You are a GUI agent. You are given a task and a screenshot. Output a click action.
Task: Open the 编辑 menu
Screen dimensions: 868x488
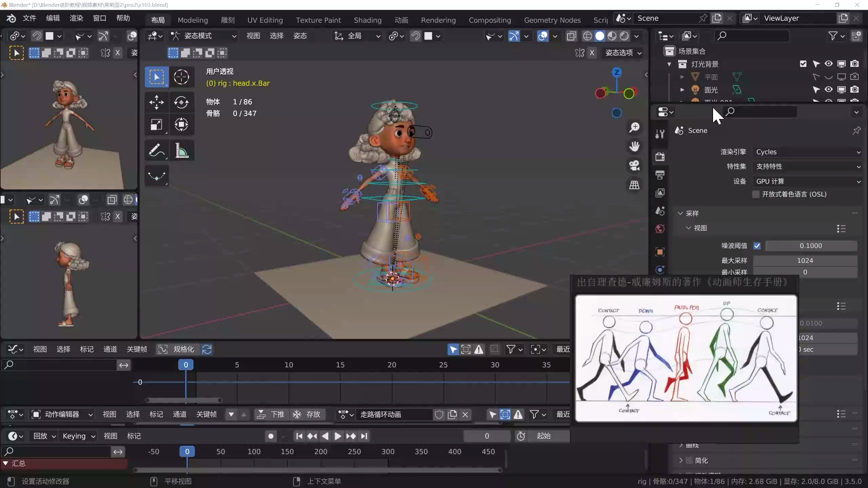[53, 18]
